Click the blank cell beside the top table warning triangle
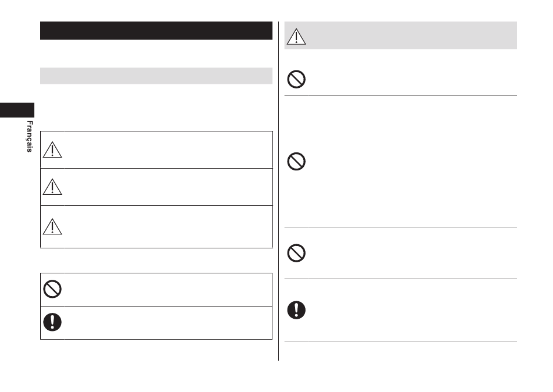This screenshot has width=553, height=392. click(x=168, y=150)
